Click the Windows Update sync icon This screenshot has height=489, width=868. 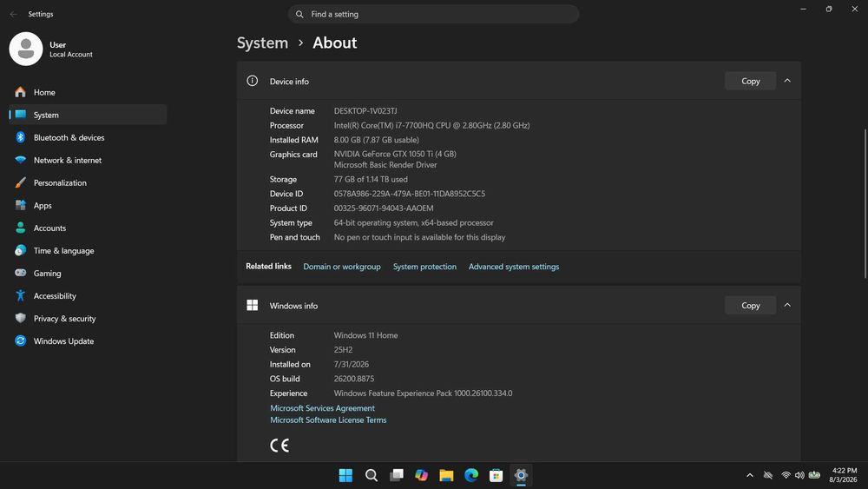click(x=21, y=341)
